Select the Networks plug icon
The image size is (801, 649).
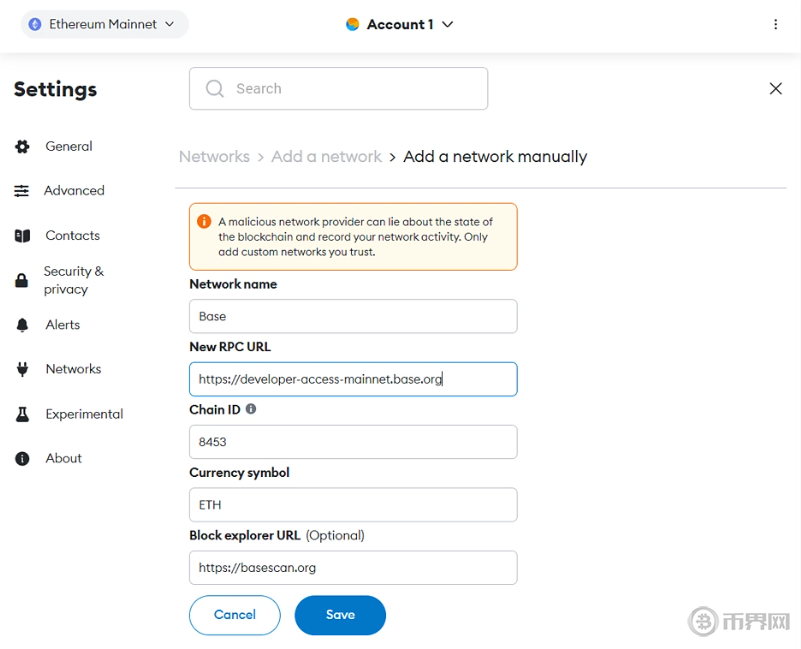pyautogui.click(x=22, y=369)
